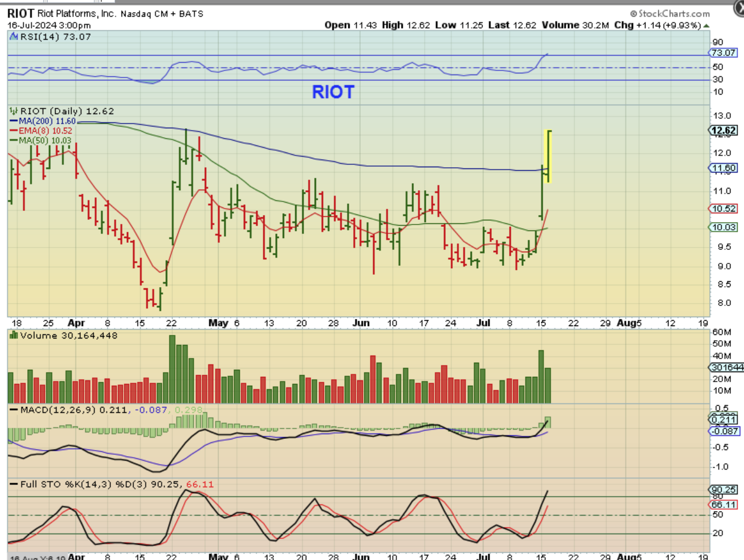Click the 'Last 12.62' header value
Image resolution: width=744 pixels, height=560 pixels.
tap(512, 25)
